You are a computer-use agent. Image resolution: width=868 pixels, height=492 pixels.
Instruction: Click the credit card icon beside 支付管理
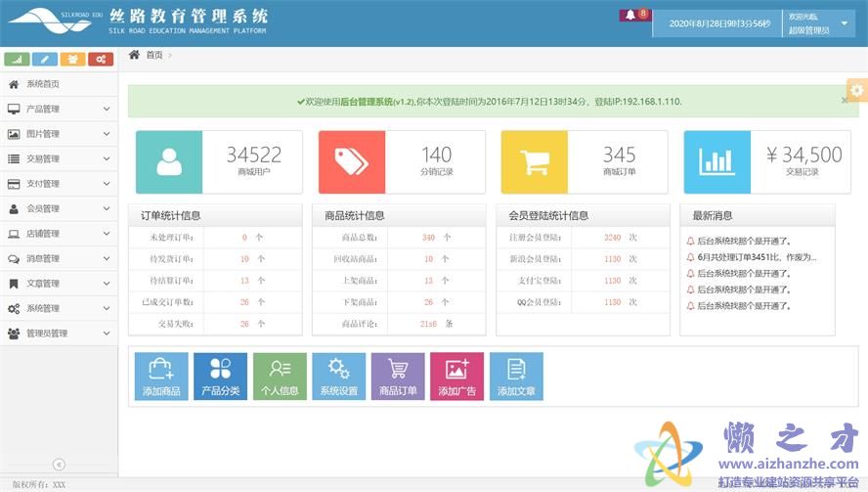click(x=14, y=184)
